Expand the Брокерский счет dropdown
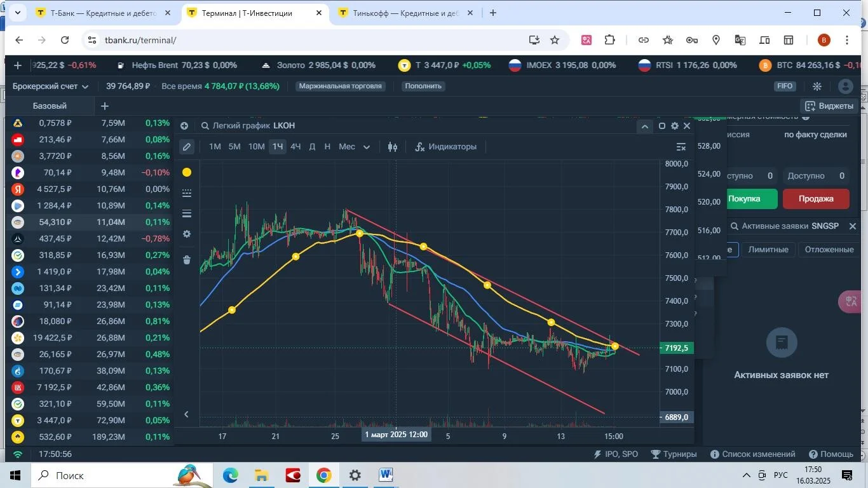Image resolution: width=868 pixels, height=488 pixels. tap(51, 86)
